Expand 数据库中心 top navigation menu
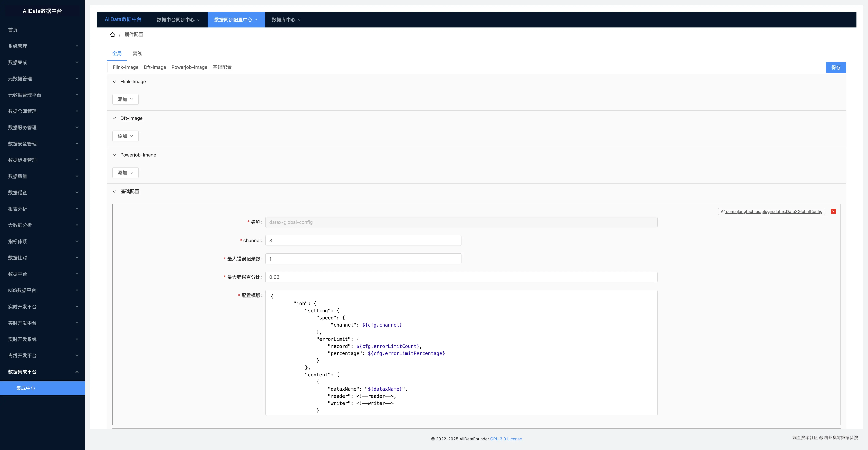 coord(286,20)
